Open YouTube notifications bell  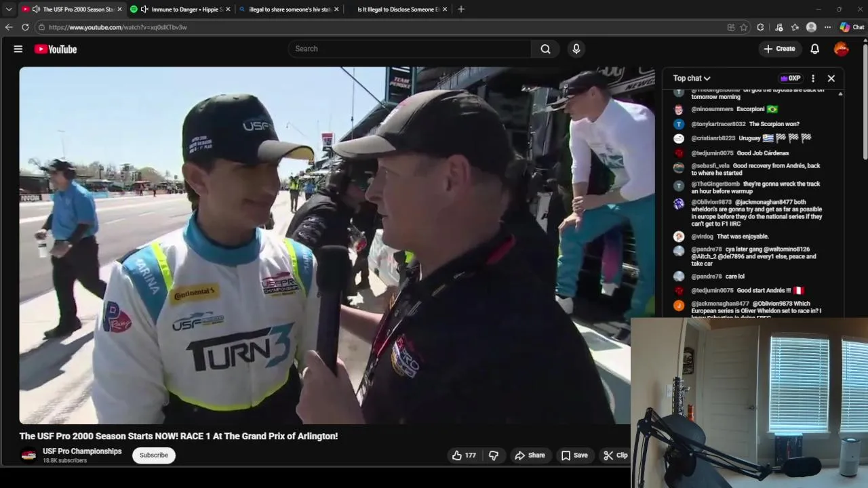(x=815, y=49)
